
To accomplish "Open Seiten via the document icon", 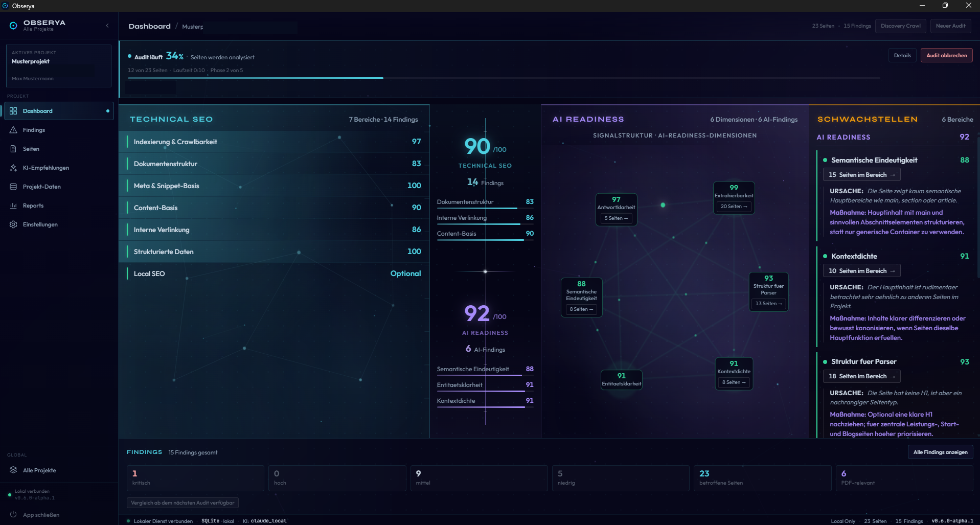I will [13, 149].
